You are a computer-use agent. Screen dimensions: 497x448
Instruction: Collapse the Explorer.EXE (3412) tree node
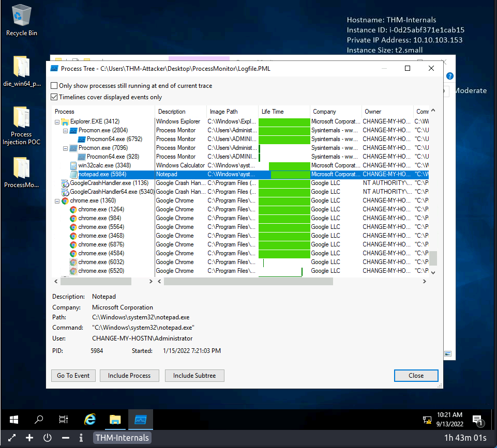[57, 122]
